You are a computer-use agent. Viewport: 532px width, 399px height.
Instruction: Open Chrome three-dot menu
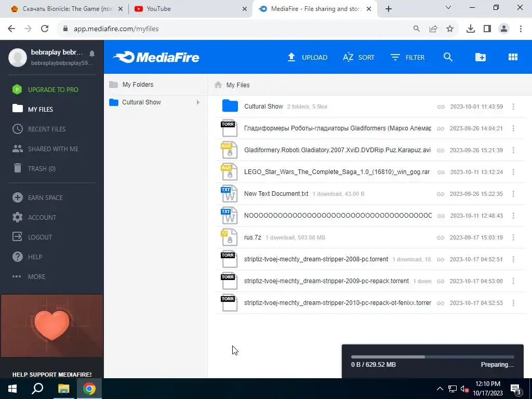[x=521, y=29]
